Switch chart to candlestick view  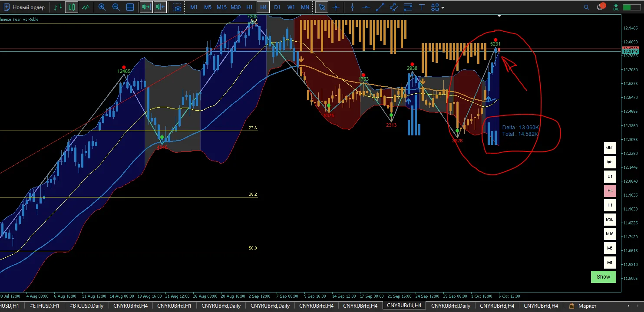pyautogui.click(x=72, y=7)
